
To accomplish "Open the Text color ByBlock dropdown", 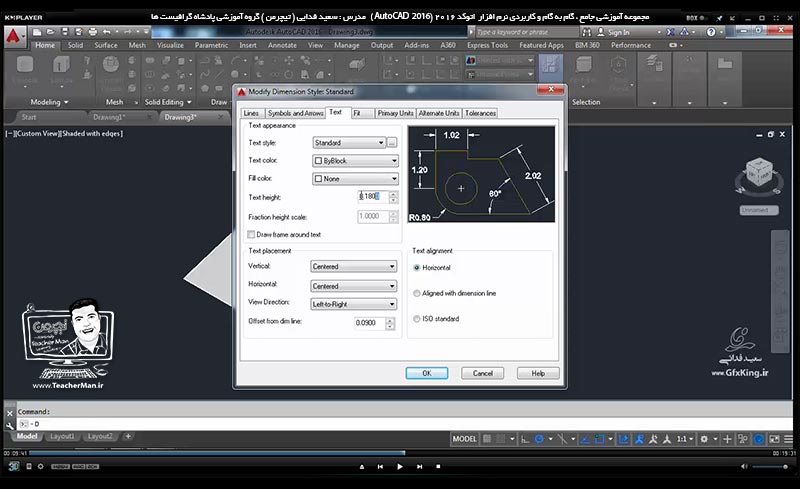I will [x=355, y=161].
